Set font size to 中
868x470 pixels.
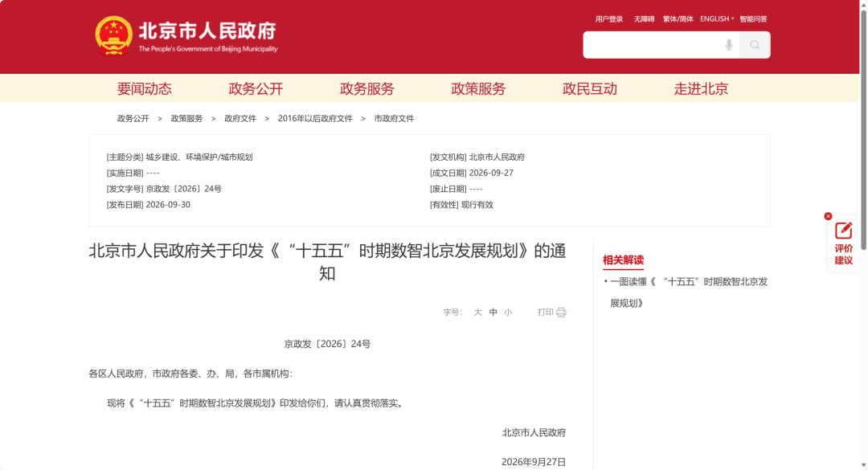(x=493, y=313)
